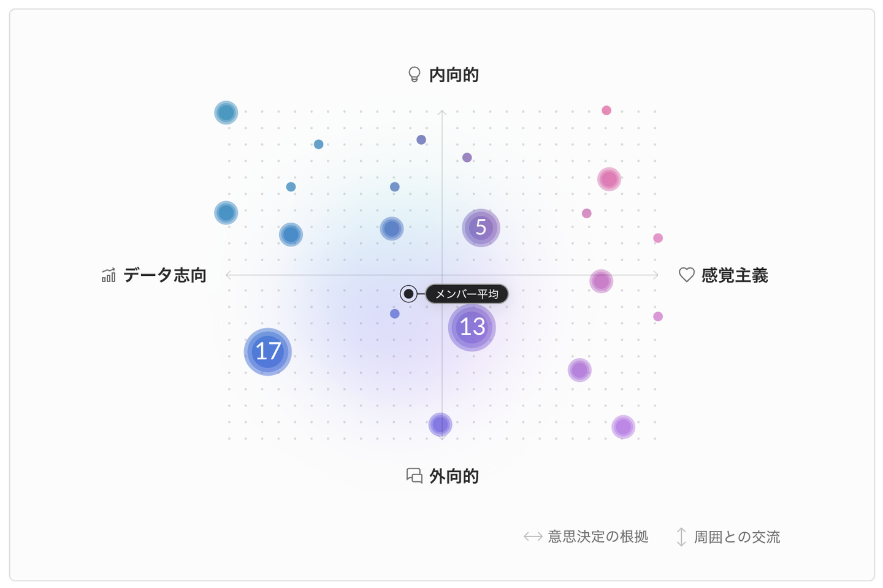The height and width of the screenshot is (588, 883).
Task: Click the データ志向 axis label text
Action: tap(165, 275)
